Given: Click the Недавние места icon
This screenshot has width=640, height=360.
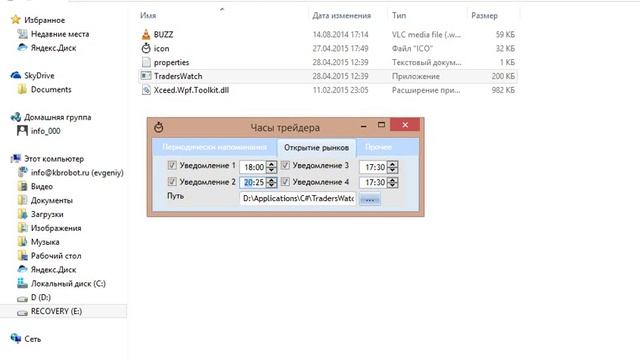Looking at the screenshot, I should (x=22, y=34).
